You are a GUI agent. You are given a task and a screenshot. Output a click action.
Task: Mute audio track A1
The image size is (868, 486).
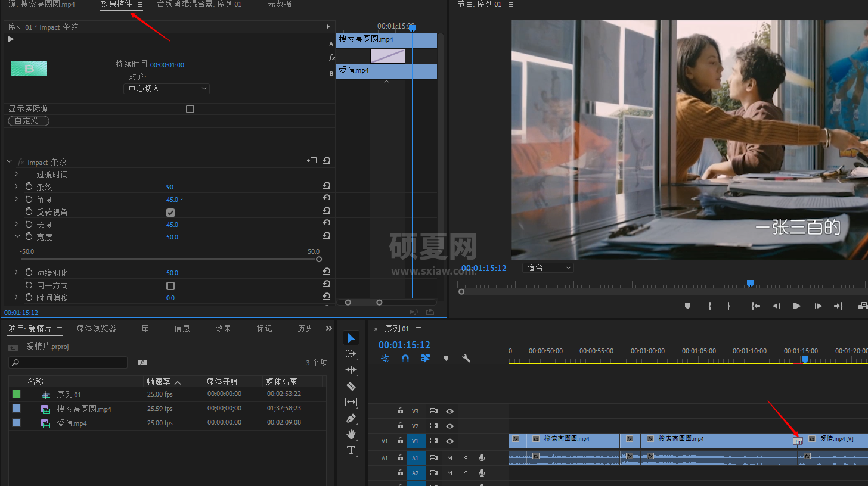coord(449,458)
